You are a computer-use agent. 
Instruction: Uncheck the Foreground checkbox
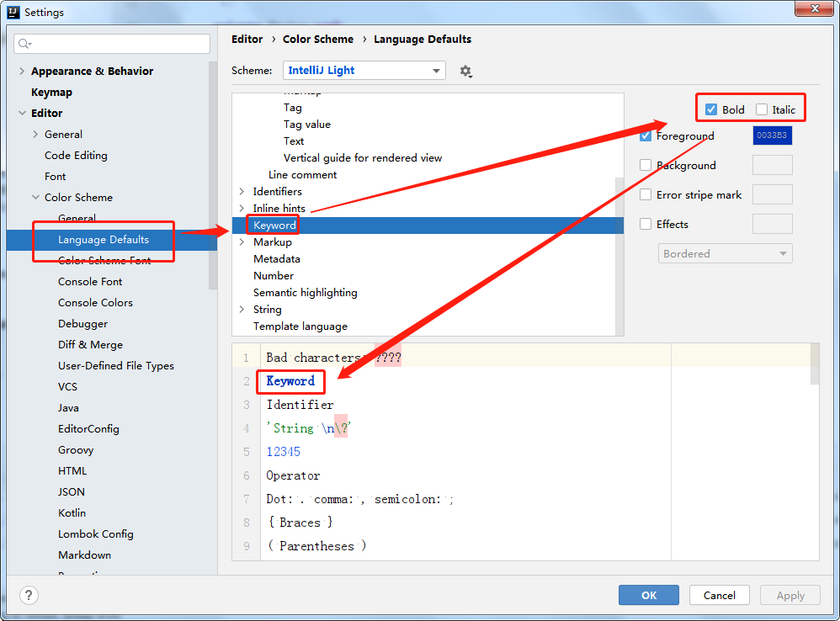coord(646,136)
